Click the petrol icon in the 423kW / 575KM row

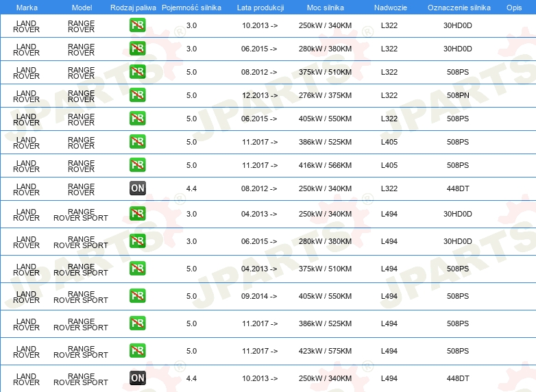137,351
